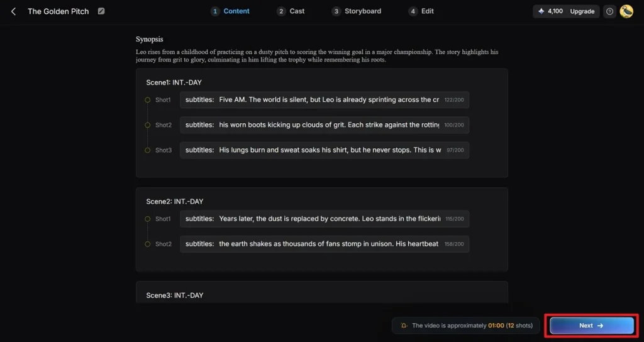Screen dimensions: 644x342
Task: Click the 'The Golden Pitch' project title
Action: click(58, 11)
